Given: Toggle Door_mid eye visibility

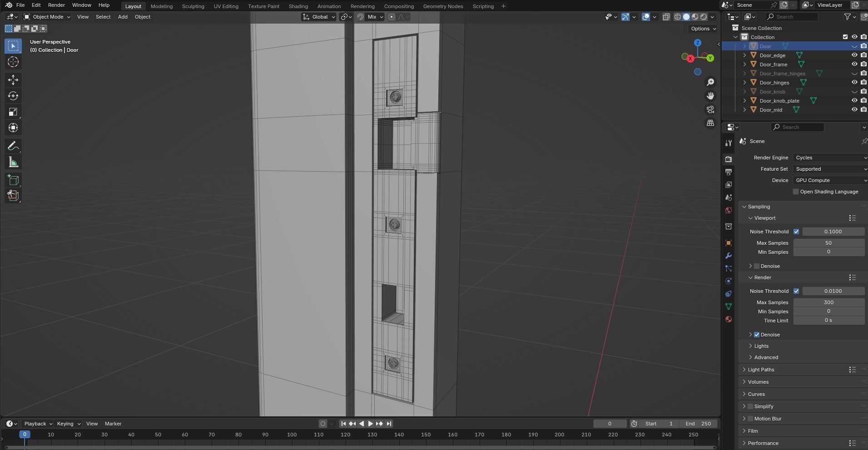Looking at the screenshot, I should pyautogui.click(x=854, y=110).
